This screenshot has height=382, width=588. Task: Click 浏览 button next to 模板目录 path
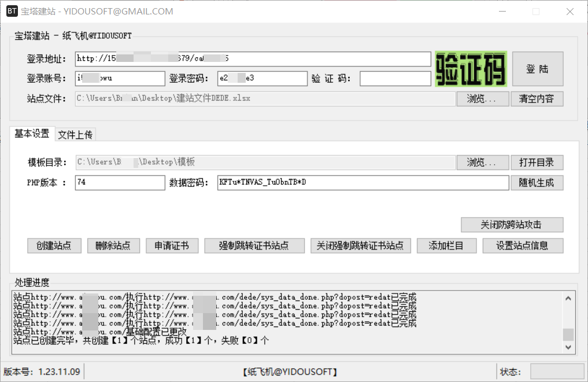click(482, 163)
